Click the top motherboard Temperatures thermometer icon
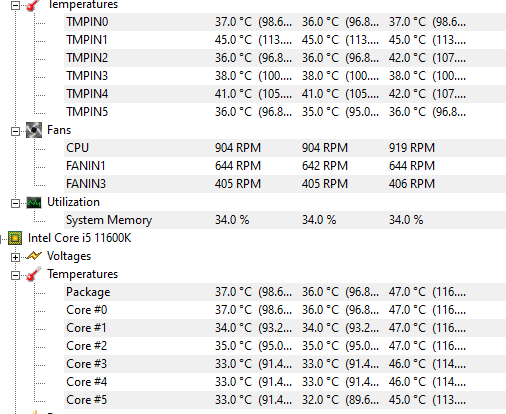The height and width of the screenshot is (414, 506). click(34, 5)
